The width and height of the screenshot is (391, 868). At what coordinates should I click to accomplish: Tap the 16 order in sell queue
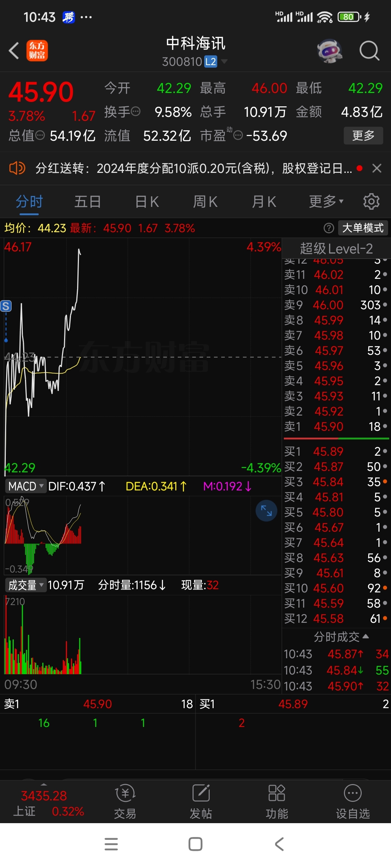44,723
